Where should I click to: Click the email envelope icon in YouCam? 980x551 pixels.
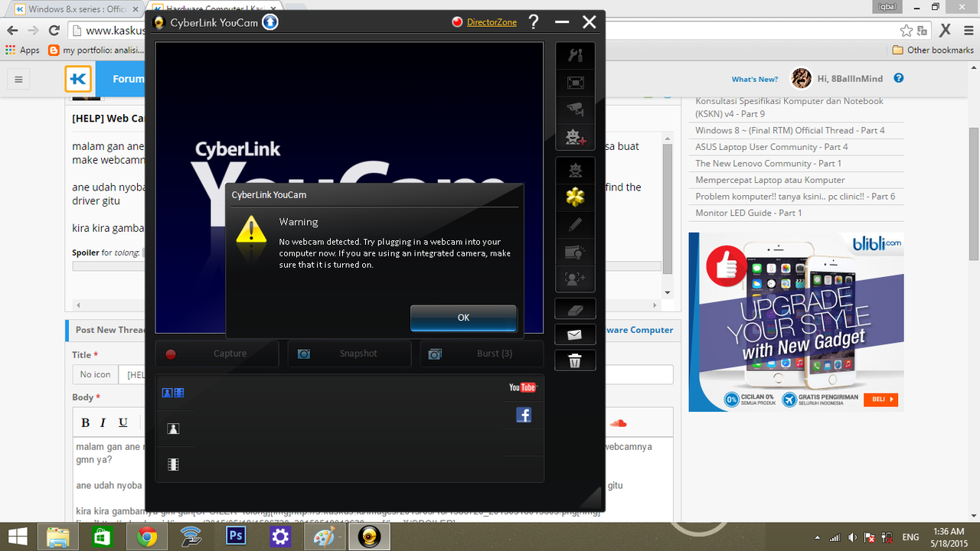tap(575, 334)
